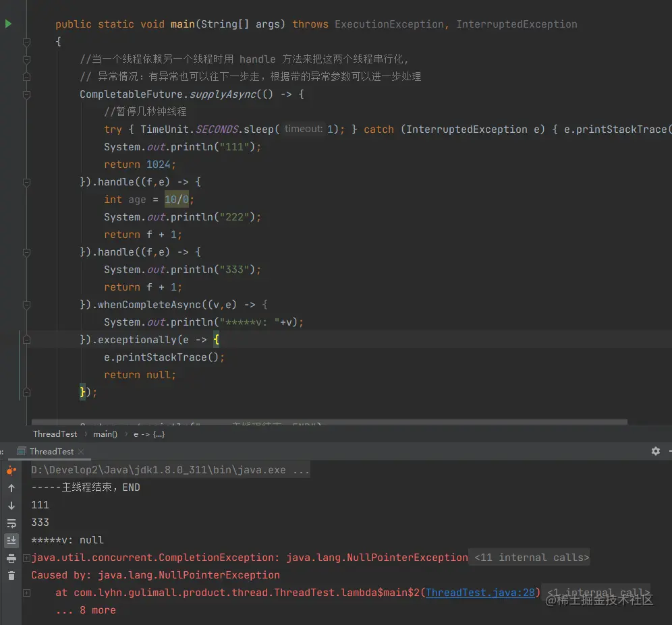Open main() breadcrumb
The height and width of the screenshot is (625, 672).
[105, 434]
